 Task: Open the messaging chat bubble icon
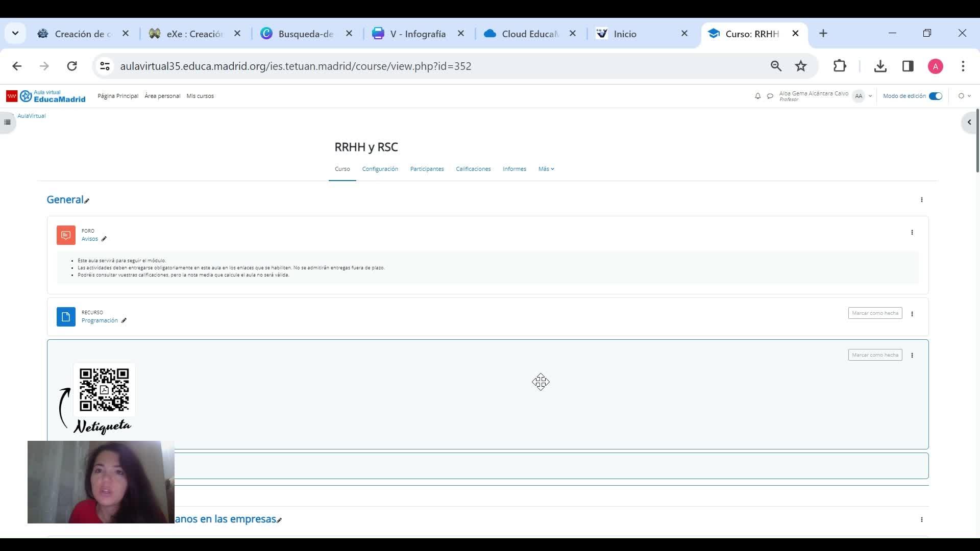click(x=770, y=96)
